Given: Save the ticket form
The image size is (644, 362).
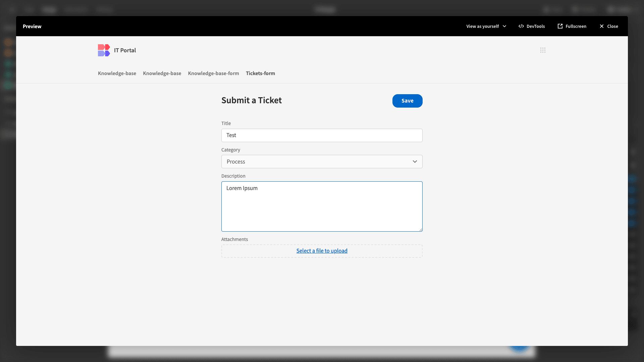Looking at the screenshot, I should point(407,101).
